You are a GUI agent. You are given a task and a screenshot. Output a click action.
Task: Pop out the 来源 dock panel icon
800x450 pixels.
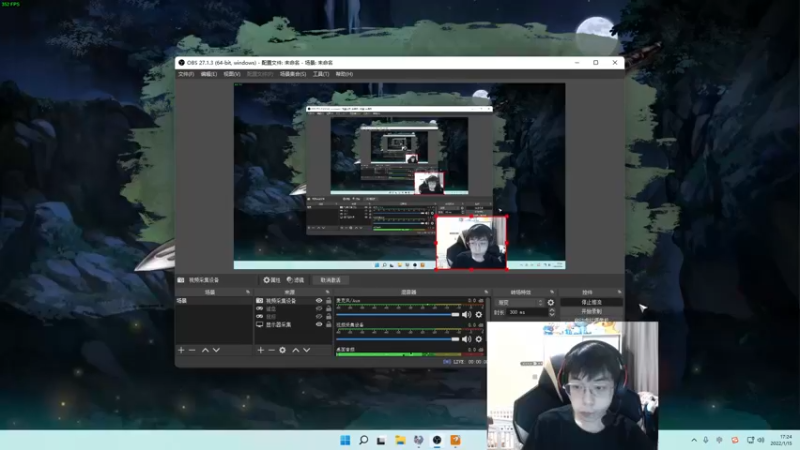(x=328, y=292)
